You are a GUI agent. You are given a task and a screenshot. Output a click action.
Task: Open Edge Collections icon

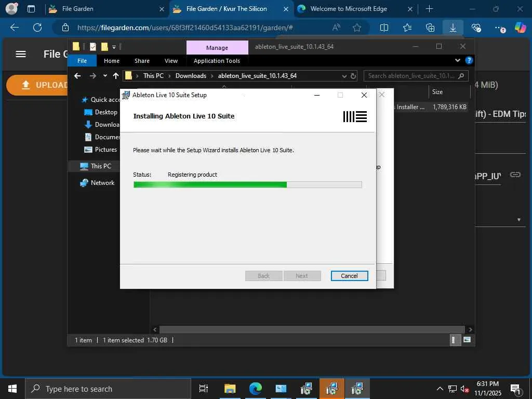coord(430,28)
